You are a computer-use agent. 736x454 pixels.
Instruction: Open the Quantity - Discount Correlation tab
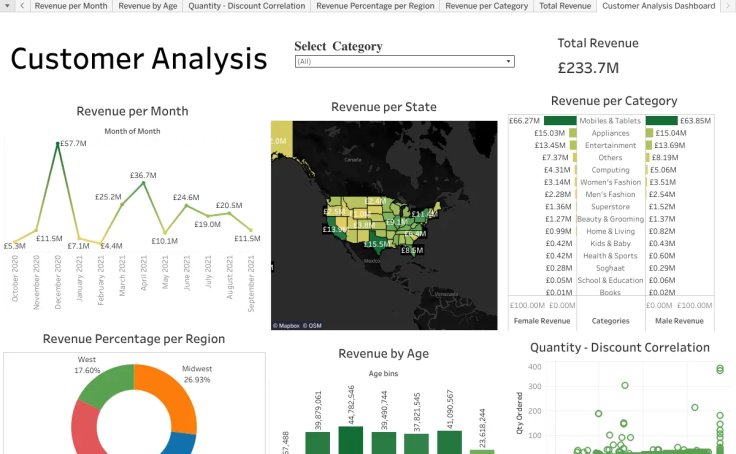(x=247, y=6)
